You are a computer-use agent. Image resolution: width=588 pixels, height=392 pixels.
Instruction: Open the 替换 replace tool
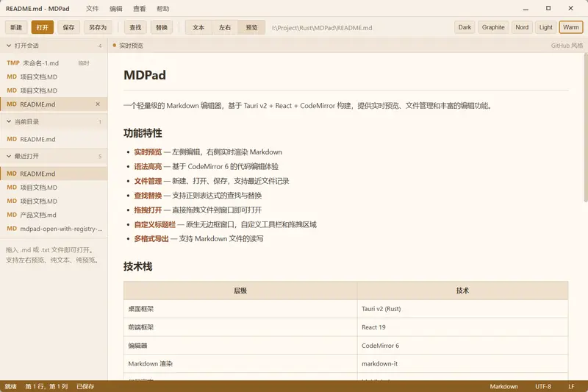(162, 27)
